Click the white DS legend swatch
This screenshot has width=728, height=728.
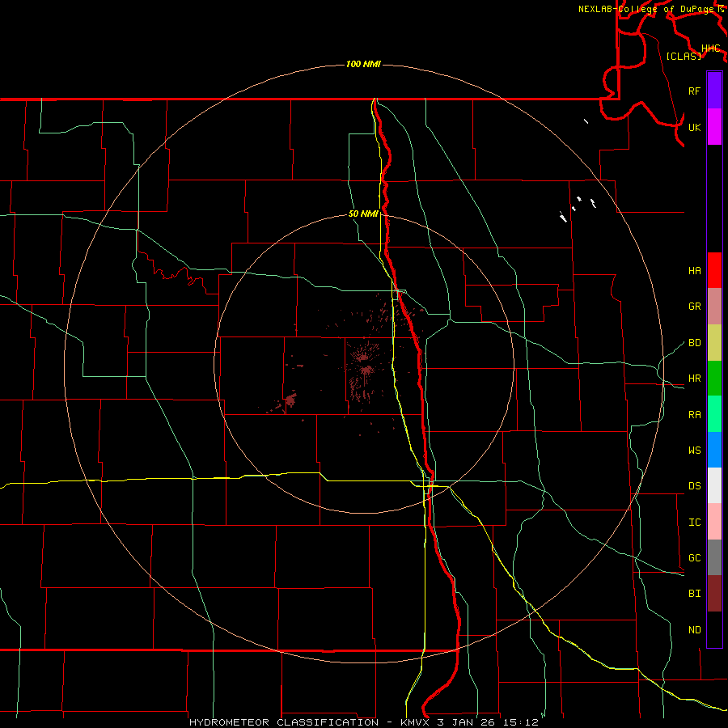pyautogui.click(x=714, y=485)
